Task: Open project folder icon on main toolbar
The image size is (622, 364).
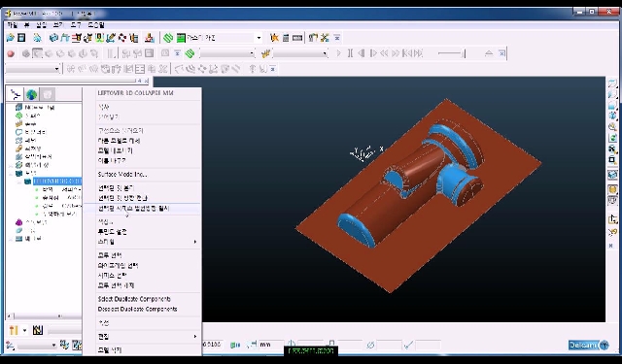Action: pos(11,38)
